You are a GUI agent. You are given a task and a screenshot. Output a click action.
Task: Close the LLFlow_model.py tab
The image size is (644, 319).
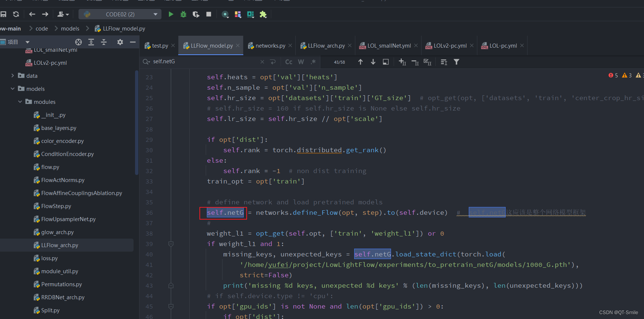click(x=238, y=45)
